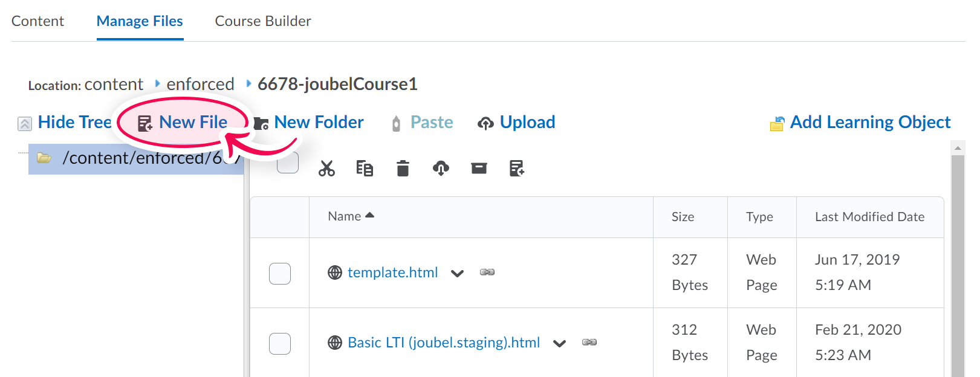Viewport: 980px width, 377px height.
Task: Click the download cloud icon in toolbar
Action: point(441,169)
